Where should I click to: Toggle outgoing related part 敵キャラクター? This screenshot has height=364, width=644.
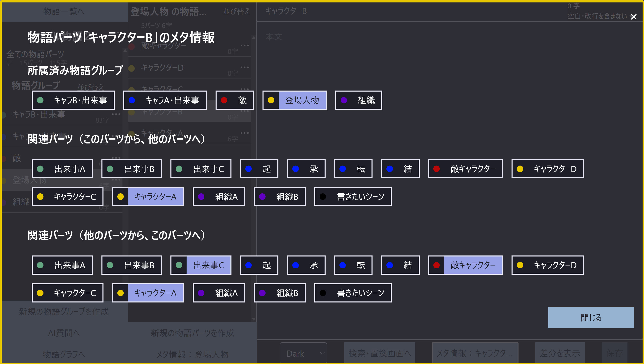[x=465, y=169]
